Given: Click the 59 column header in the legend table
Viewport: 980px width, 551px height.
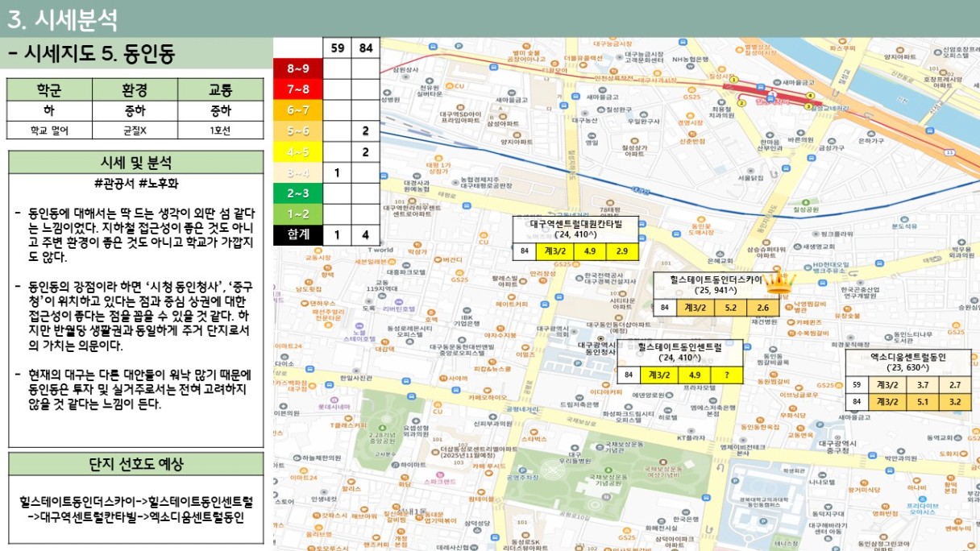Looking at the screenshot, I should pyautogui.click(x=337, y=48).
